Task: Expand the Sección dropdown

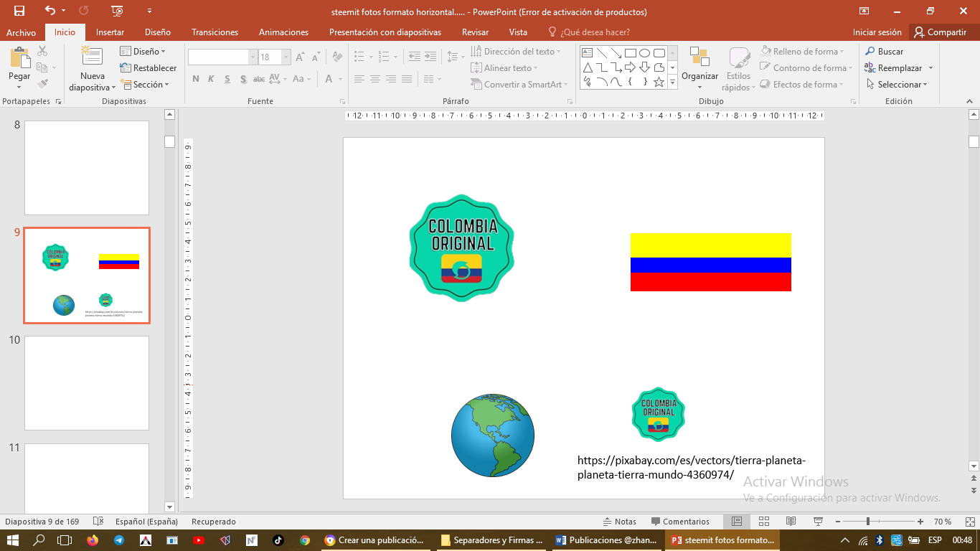Action: tap(145, 85)
